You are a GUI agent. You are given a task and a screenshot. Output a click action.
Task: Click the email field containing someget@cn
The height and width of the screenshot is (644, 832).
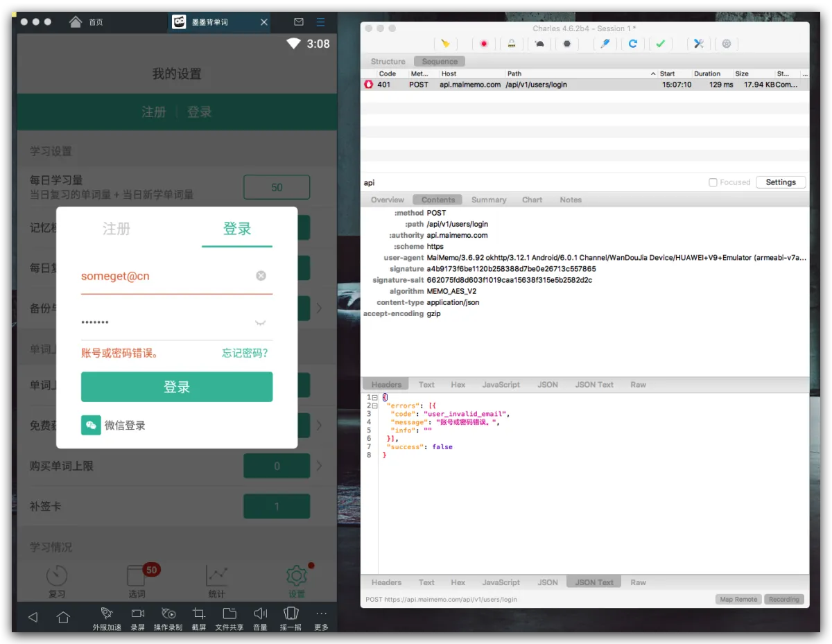tap(166, 276)
